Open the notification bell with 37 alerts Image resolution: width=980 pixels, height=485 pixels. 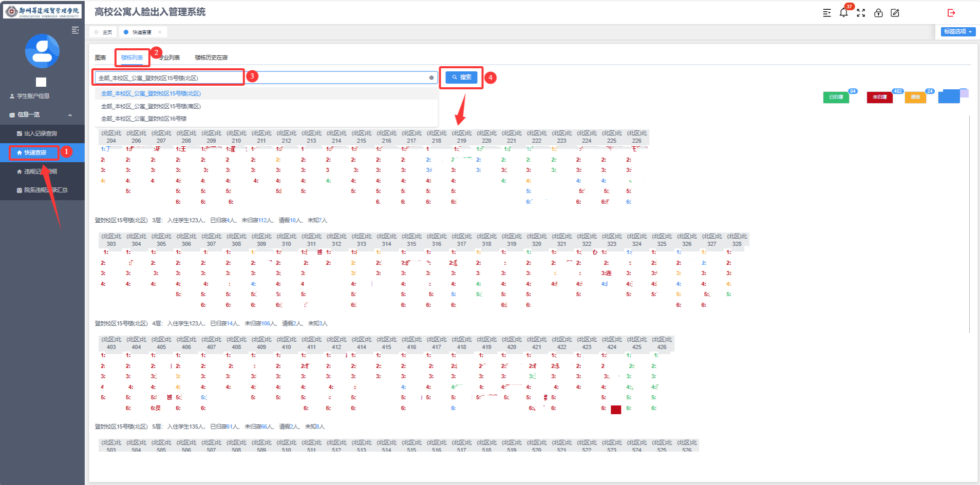click(x=843, y=13)
